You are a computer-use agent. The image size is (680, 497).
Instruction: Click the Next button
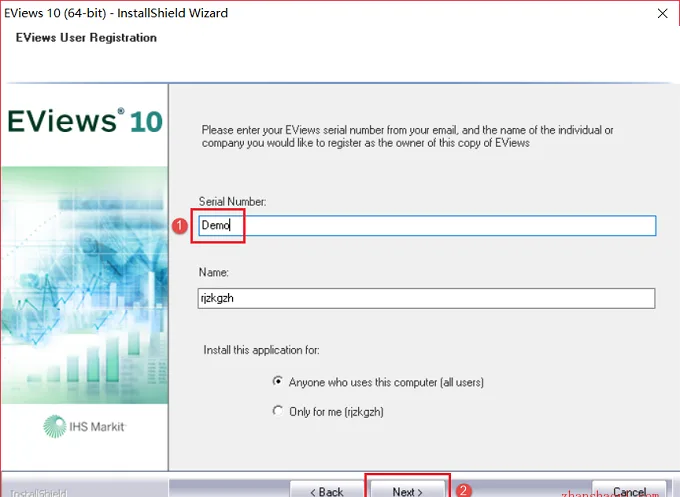point(408,489)
